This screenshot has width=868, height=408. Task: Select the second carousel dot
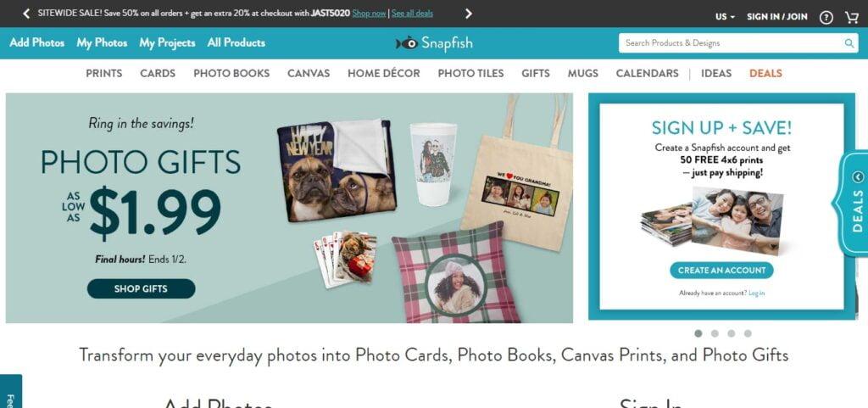[715, 333]
